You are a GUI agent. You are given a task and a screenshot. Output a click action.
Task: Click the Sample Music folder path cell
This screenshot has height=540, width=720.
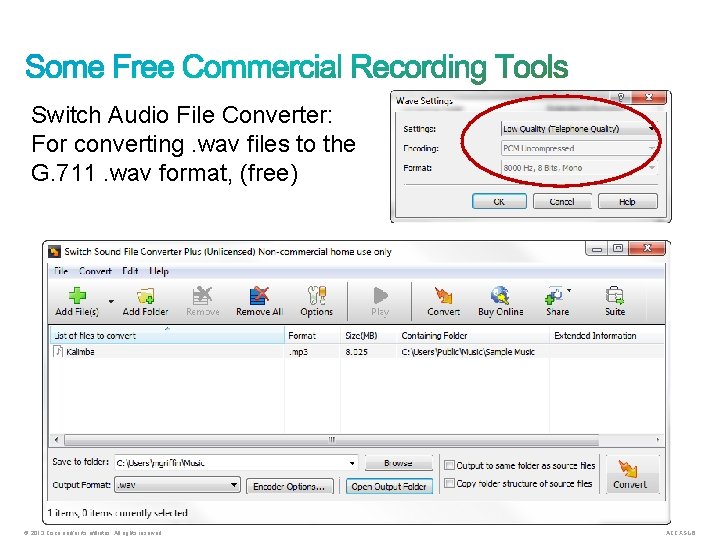tap(468, 352)
